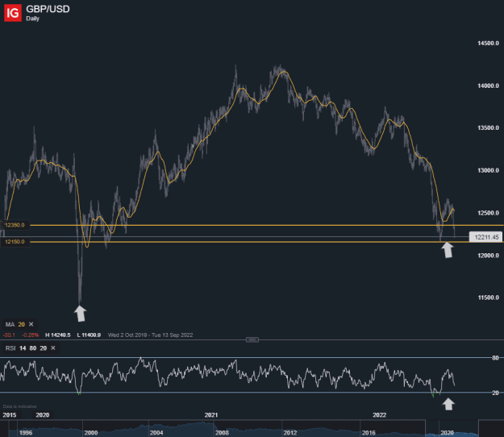Click the 2021 time axis label

[x=210, y=415]
